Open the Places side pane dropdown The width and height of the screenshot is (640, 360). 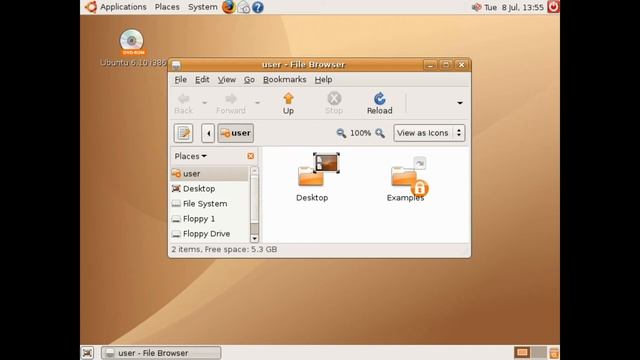click(190, 156)
